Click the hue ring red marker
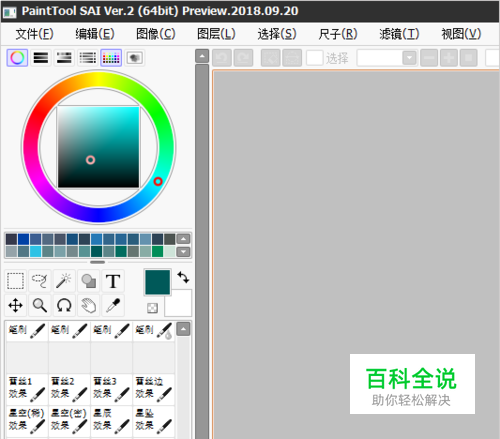500x439 pixels. (x=158, y=181)
